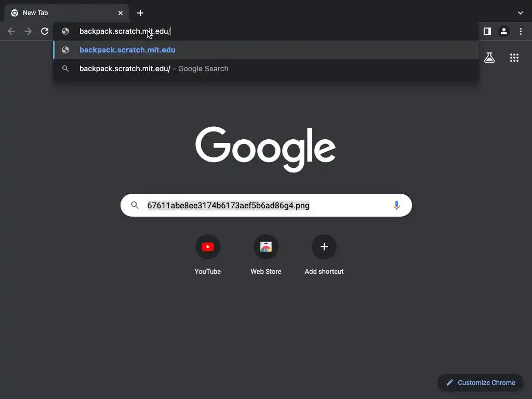
Task: Click the browser forward arrow
Action: pyautogui.click(x=28, y=31)
